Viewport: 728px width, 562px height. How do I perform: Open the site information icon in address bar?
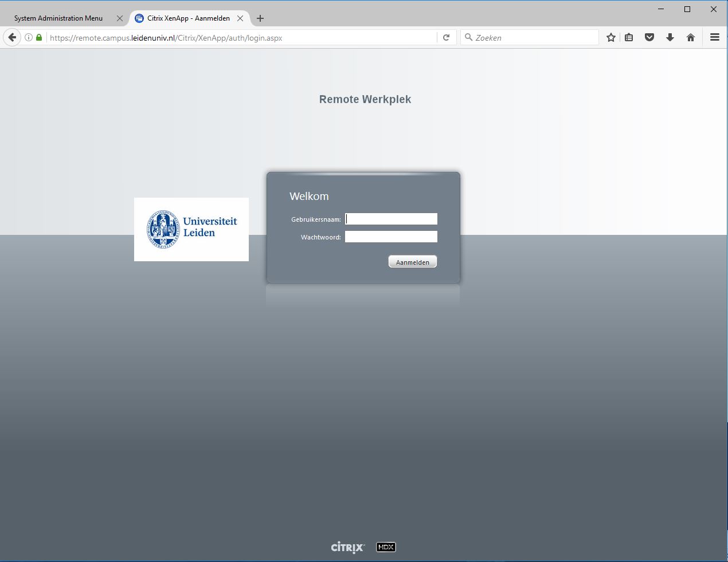point(29,38)
